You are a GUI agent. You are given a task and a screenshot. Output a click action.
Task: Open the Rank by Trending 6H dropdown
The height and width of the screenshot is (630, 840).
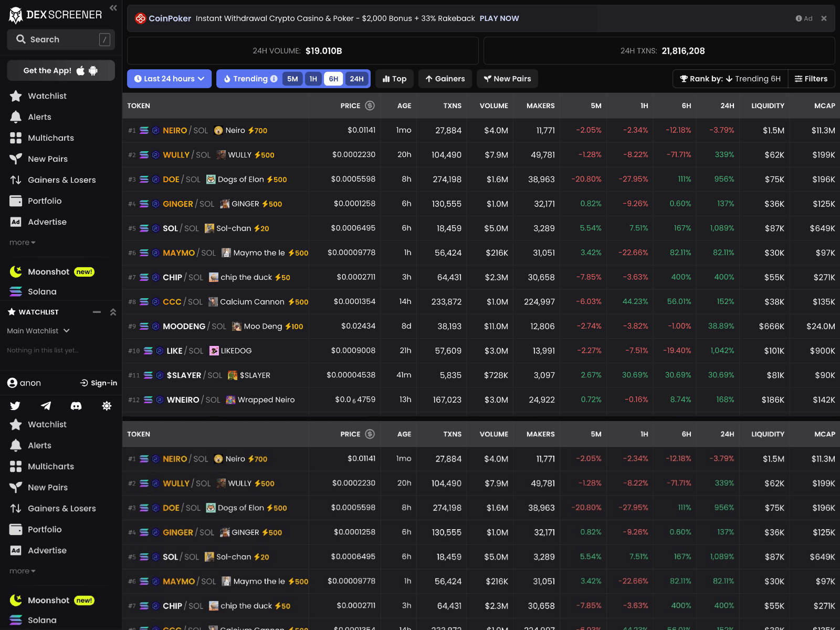[x=730, y=79]
